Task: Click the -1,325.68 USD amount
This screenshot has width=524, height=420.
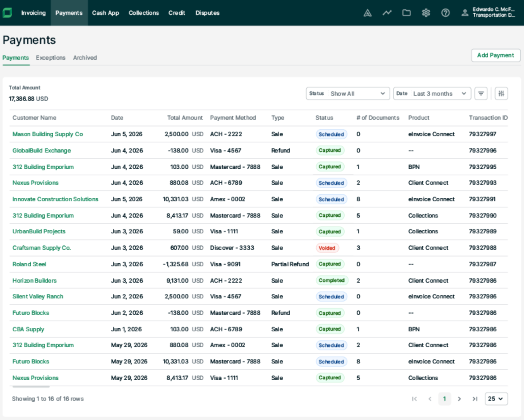Action: (183, 264)
